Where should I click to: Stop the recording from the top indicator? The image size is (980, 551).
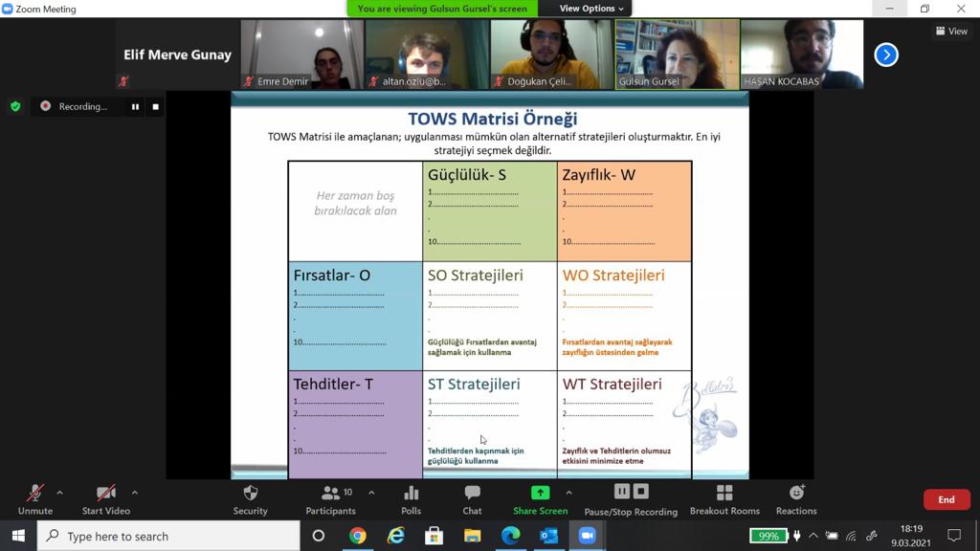(155, 106)
